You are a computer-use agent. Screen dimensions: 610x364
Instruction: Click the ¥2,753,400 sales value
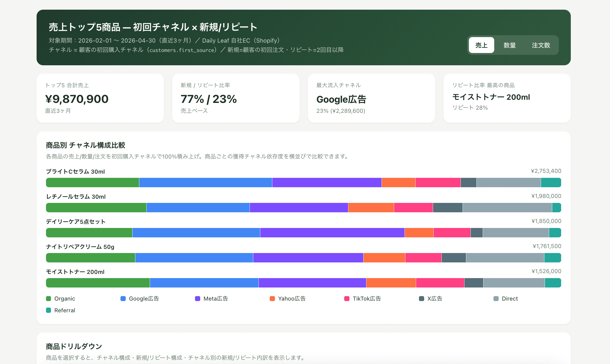tap(546, 171)
